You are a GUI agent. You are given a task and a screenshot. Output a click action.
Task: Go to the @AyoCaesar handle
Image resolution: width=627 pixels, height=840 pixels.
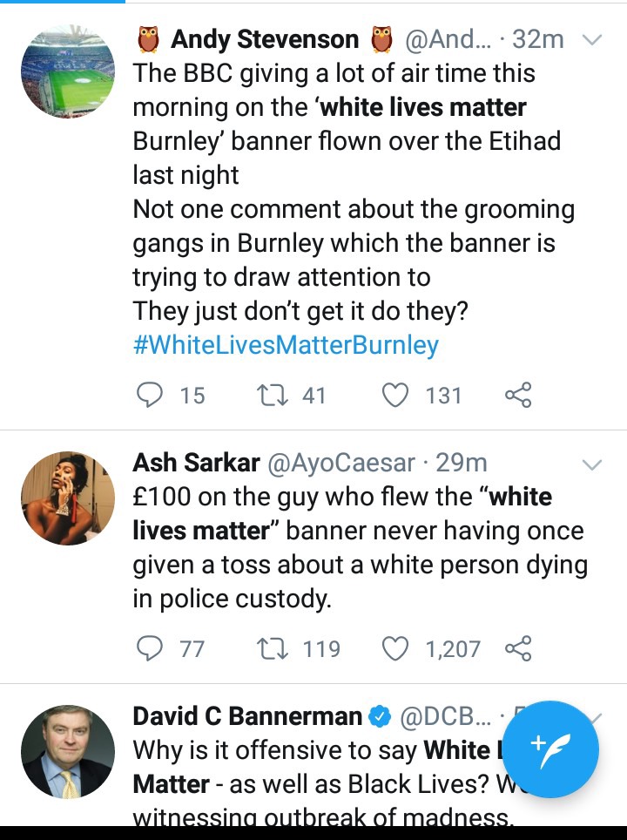coord(340,463)
